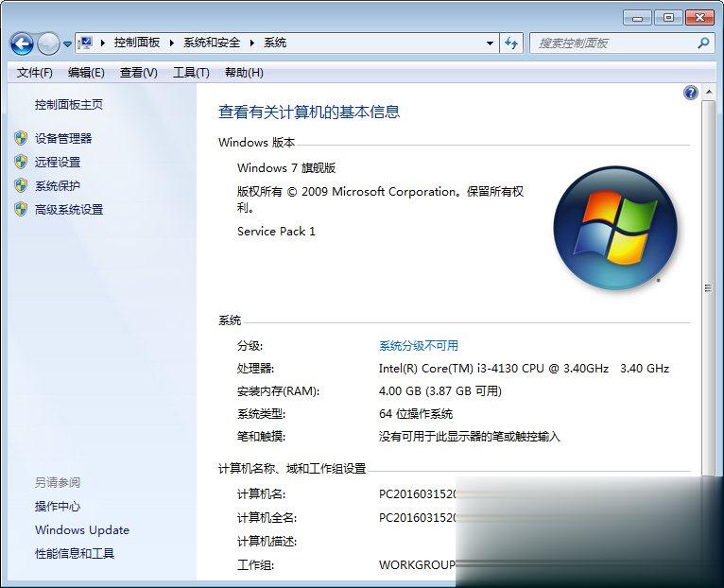Expand arrow before 系统 in breadcrumb
This screenshot has width=724, height=588.
click(252, 43)
